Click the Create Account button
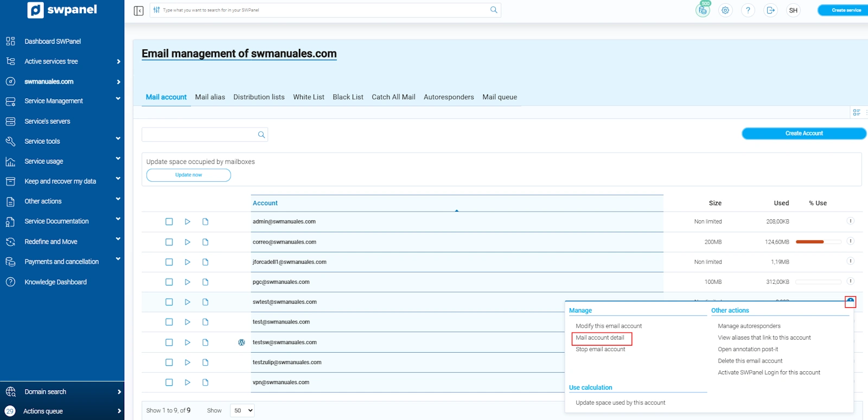This screenshot has height=420, width=868. pyautogui.click(x=803, y=133)
